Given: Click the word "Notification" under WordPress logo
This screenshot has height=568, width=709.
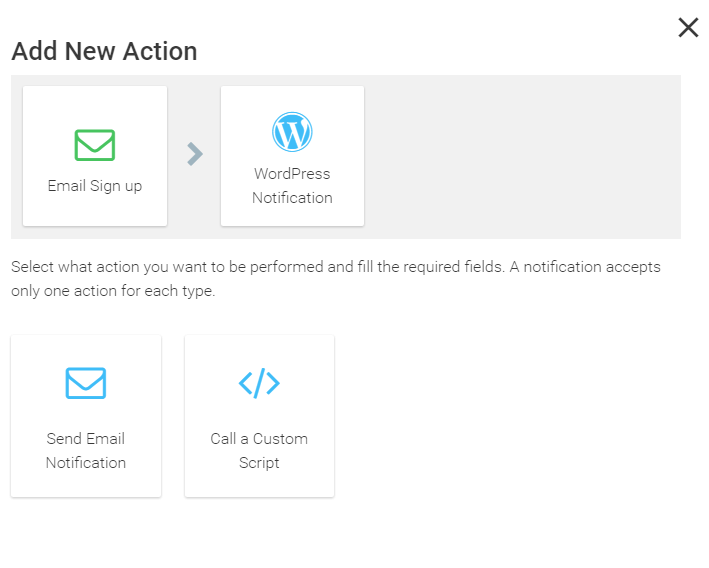Looking at the screenshot, I should (292, 198).
